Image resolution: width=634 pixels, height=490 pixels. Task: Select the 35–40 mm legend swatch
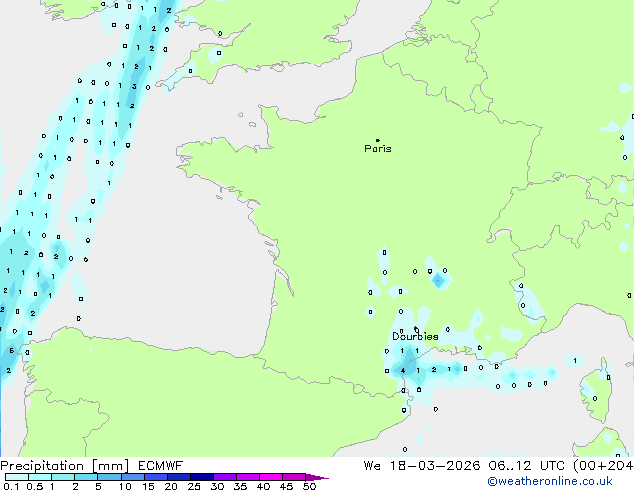(247, 477)
